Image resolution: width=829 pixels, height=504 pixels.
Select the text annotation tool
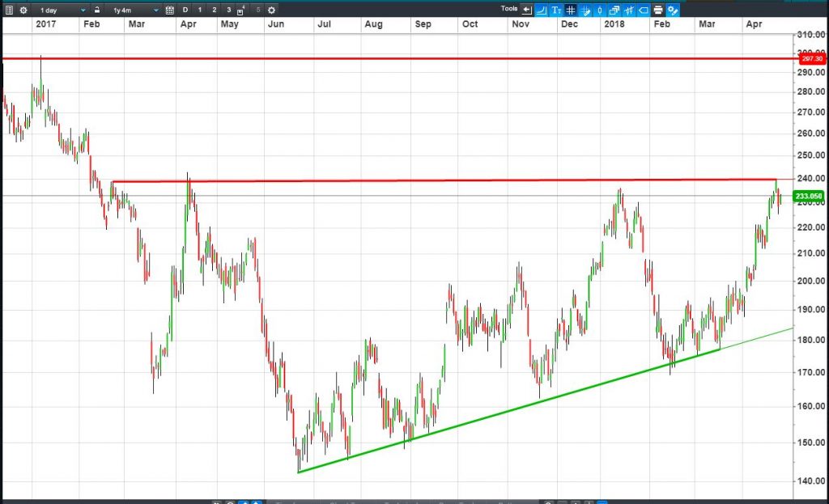point(556,10)
